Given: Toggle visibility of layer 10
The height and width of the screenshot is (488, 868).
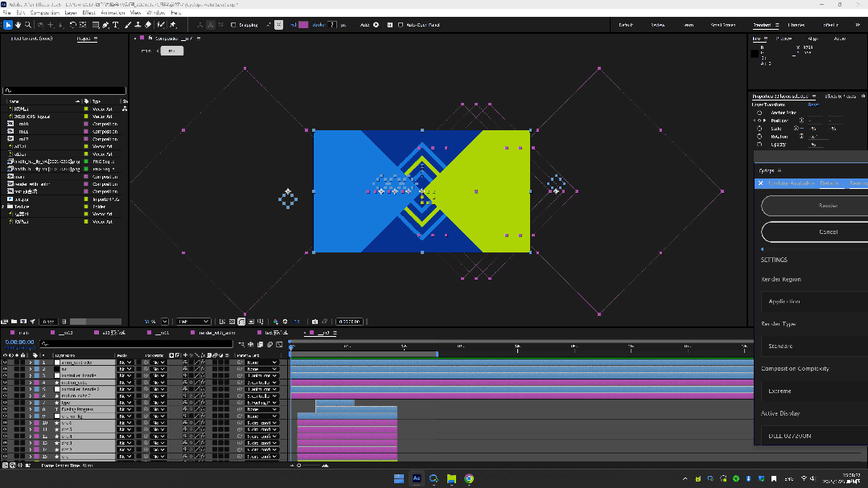Looking at the screenshot, I should click(x=5, y=423).
